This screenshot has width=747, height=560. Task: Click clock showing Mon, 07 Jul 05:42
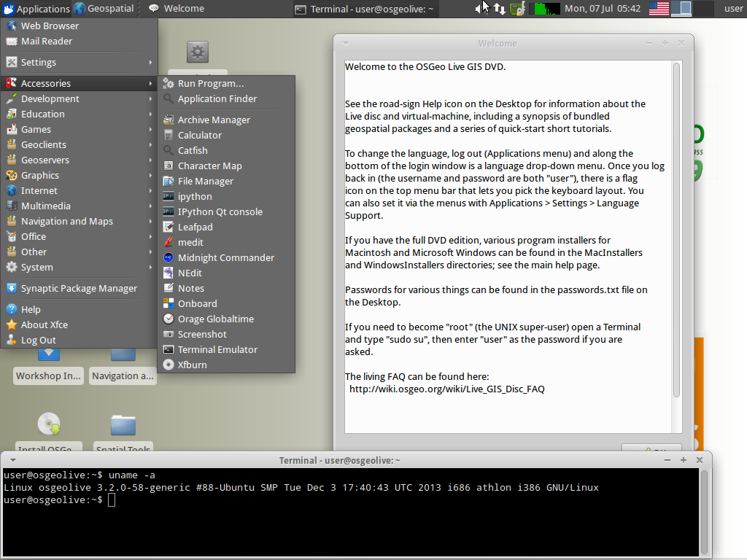[602, 9]
